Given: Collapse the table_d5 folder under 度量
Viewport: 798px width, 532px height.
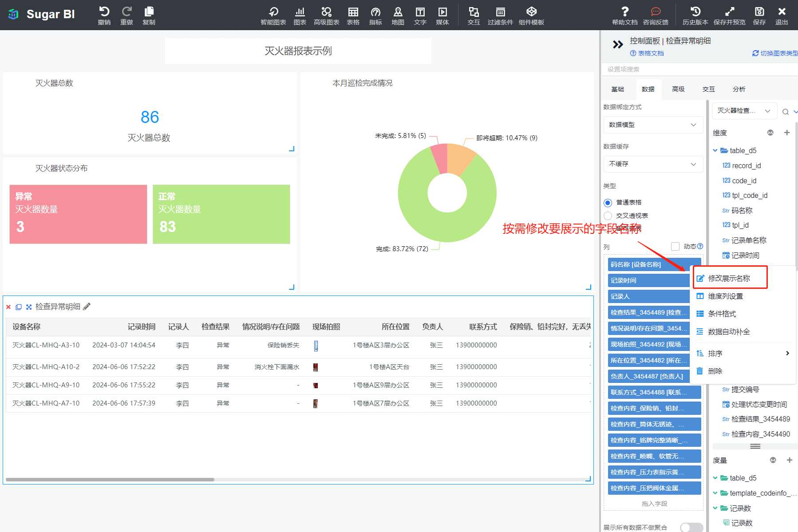Looking at the screenshot, I should tap(715, 478).
